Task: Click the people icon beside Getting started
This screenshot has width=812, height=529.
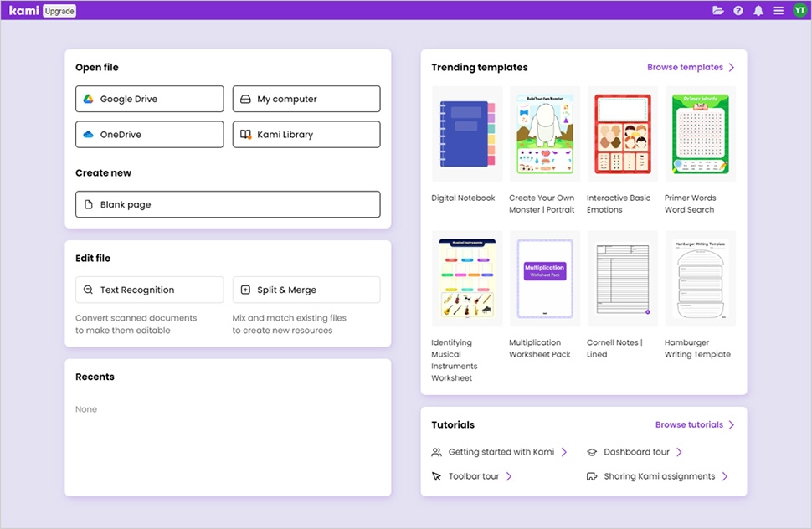Action: (436, 452)
